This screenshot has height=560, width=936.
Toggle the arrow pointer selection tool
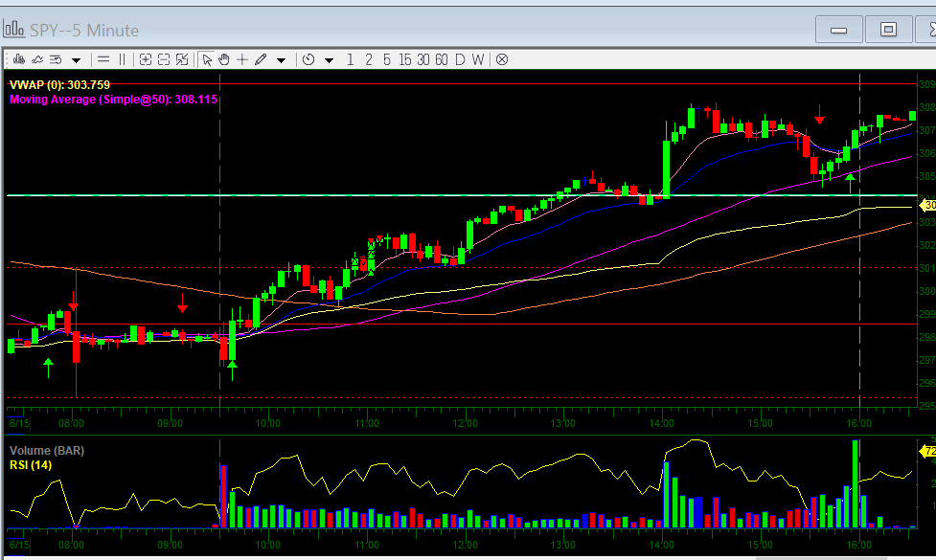[x=207, y=59]
